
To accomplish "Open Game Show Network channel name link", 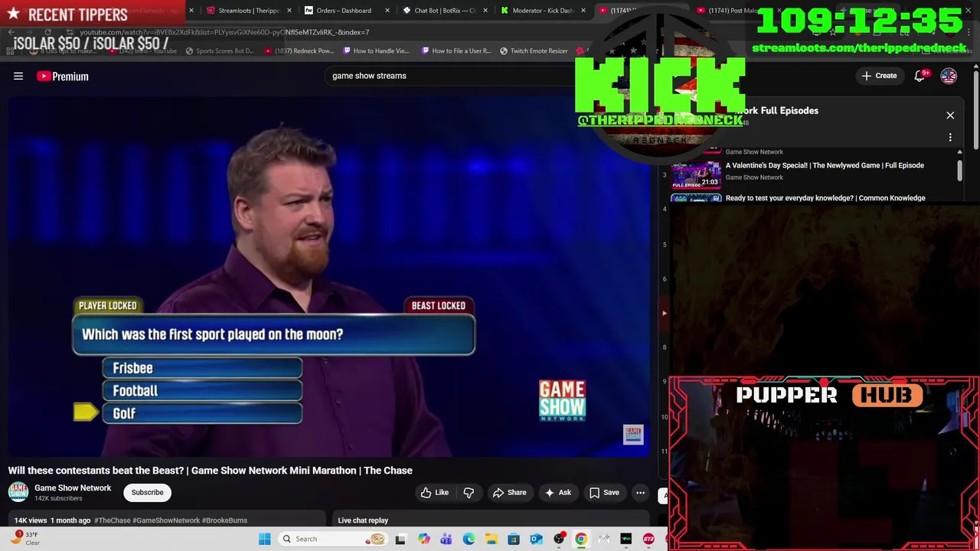I will (x=73, y=487).
